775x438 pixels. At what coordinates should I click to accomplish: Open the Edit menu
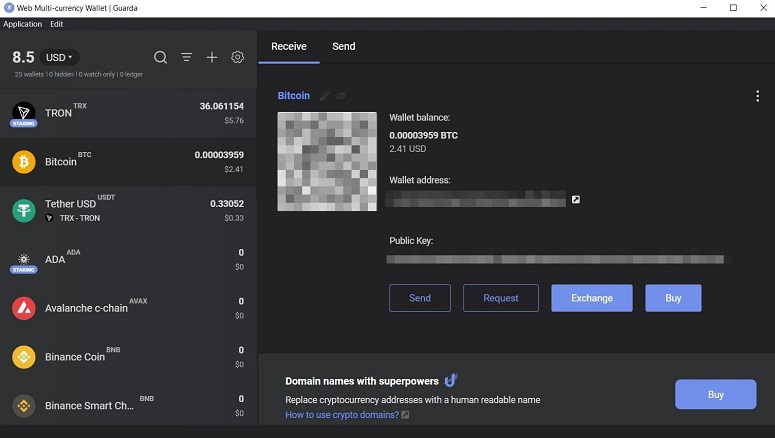pyautogui.click(x=57, y=24)
